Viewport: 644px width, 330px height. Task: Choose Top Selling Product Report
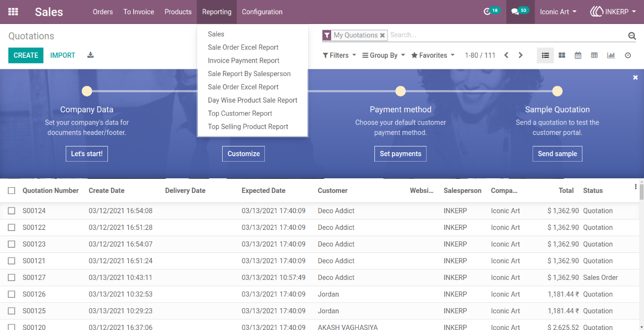(248, 127)
